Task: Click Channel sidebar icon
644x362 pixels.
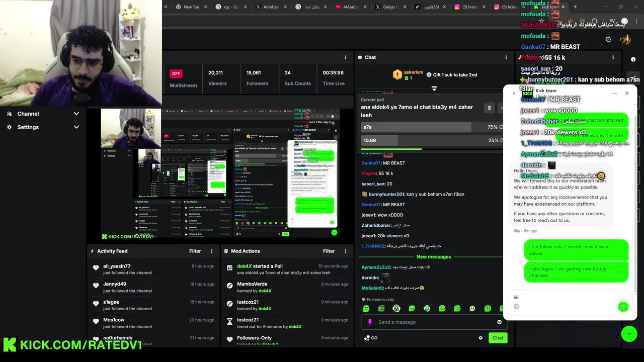Action: pos(9,114)
